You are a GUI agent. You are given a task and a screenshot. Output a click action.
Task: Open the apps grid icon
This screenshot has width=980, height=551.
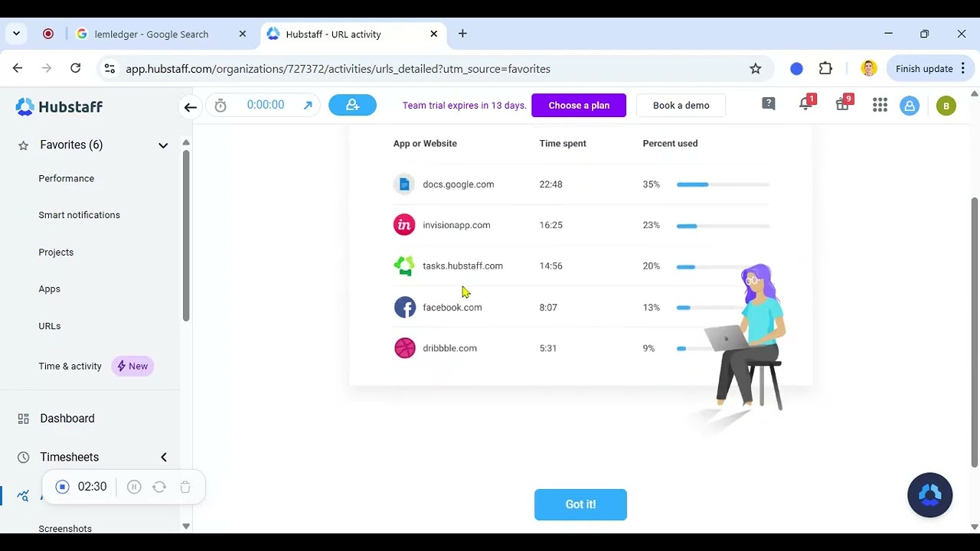[x=880, y=106]
